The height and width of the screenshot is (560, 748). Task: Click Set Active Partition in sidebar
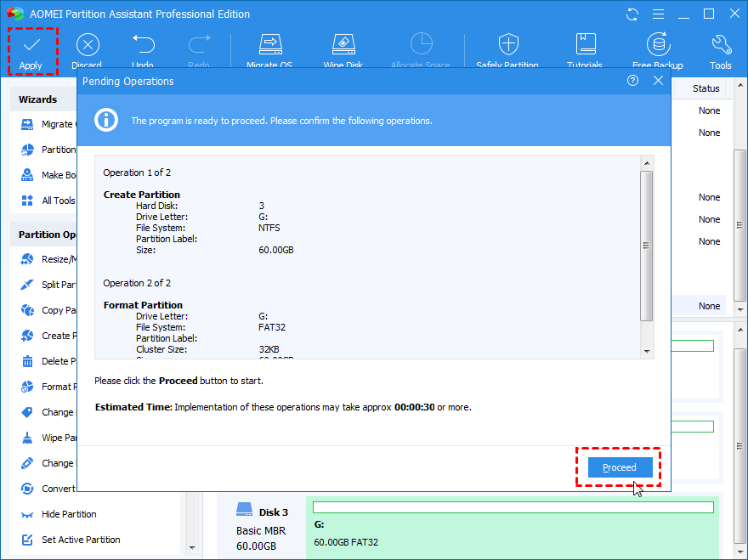click(x=81, y=540)
